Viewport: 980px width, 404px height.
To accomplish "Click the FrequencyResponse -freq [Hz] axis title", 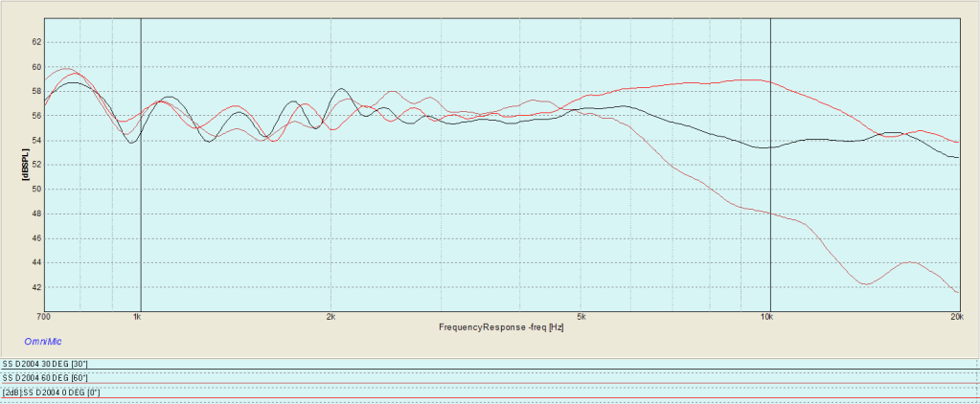I will pos(501,327).
